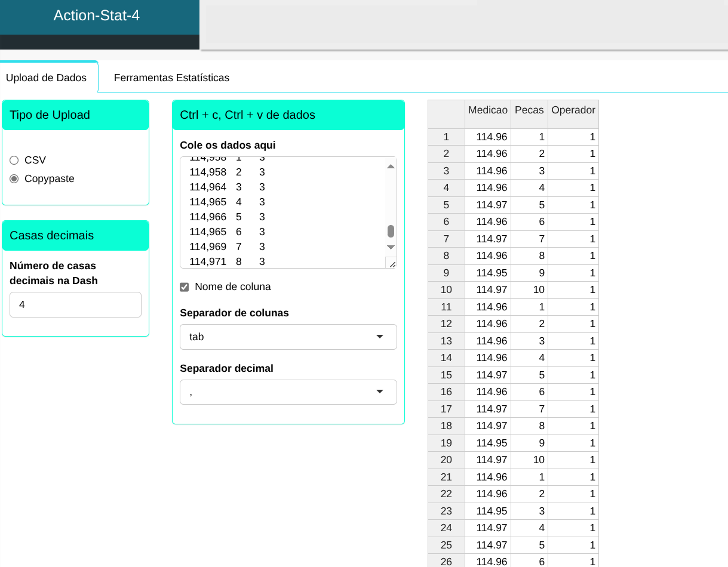The image size is (728, 567).
Task: Click the Casas decimais panel header
Action: coord(75,236)
